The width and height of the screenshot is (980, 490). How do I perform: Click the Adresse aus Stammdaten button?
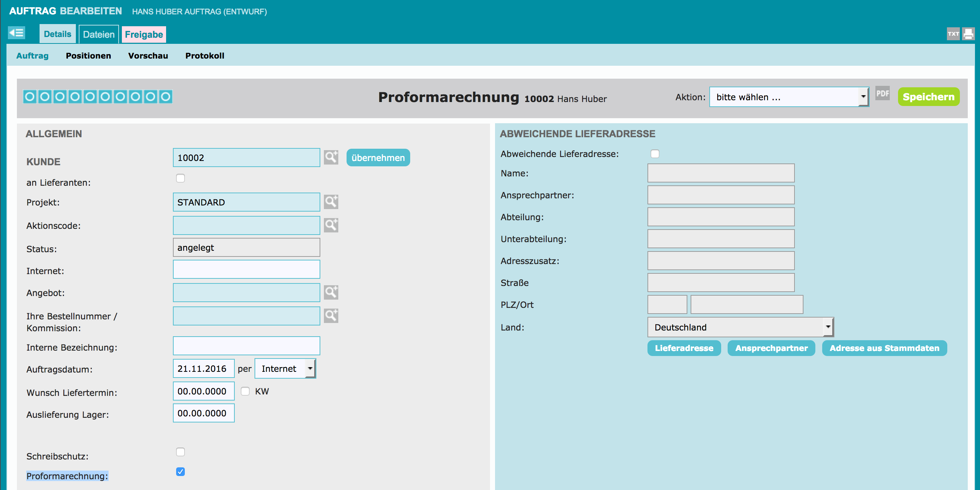[x=884, y=348]
